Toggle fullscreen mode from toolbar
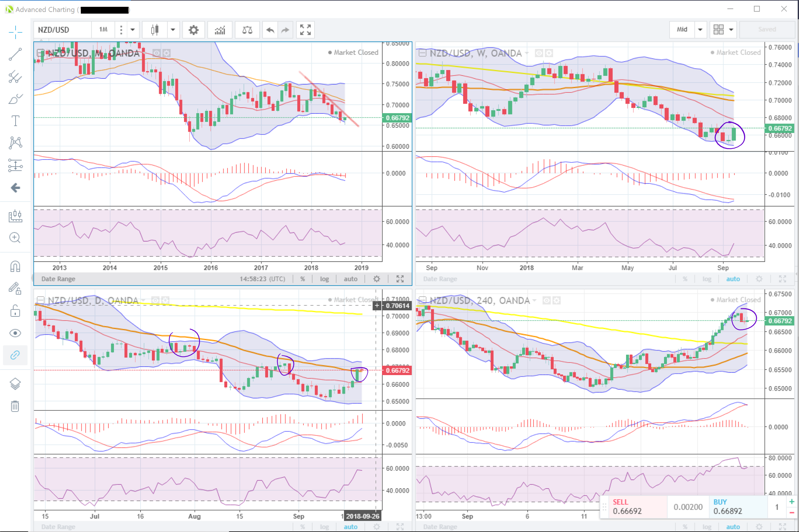The height and width of the screenshot is (532, 799). point(305,30)
